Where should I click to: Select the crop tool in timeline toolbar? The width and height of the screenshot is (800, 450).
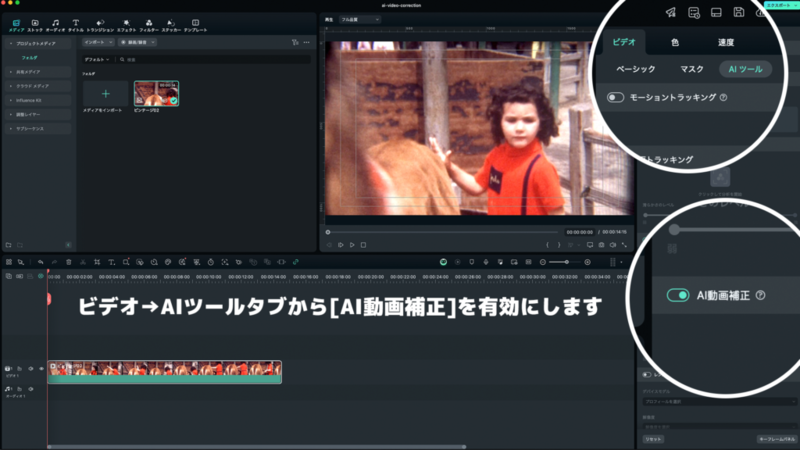click(97, 262)
